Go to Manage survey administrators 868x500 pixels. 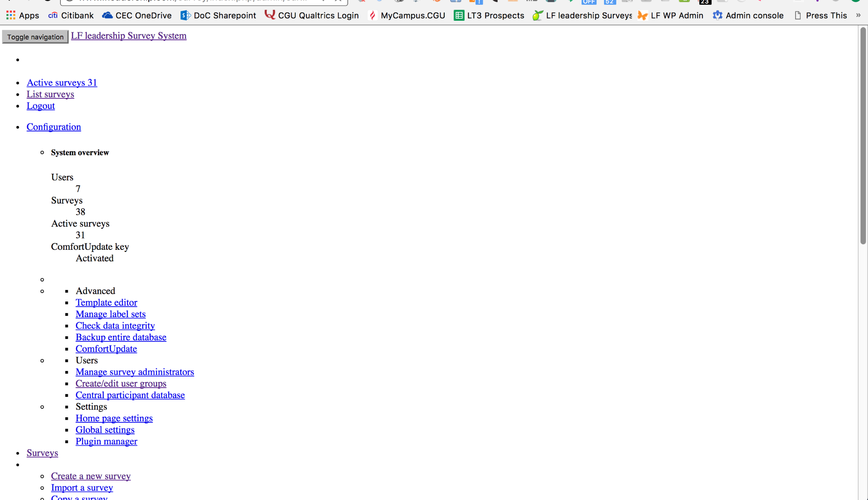click(x=134, y=372)
